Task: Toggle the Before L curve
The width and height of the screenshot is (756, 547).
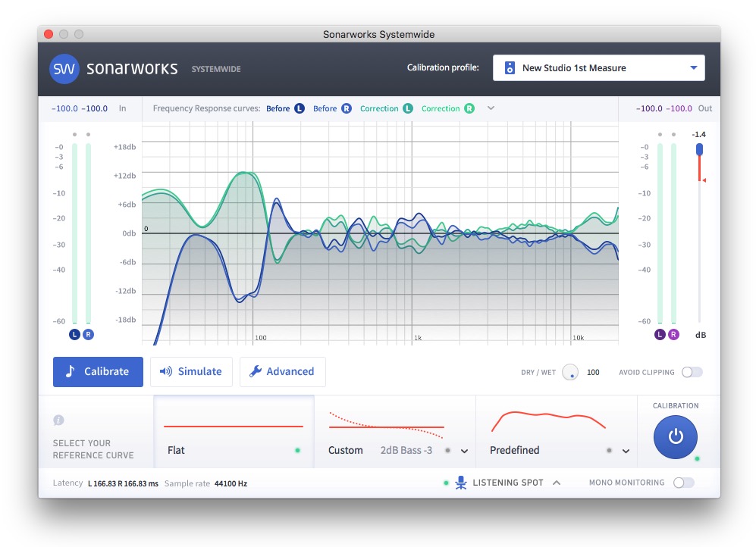Action: point(285,108)
